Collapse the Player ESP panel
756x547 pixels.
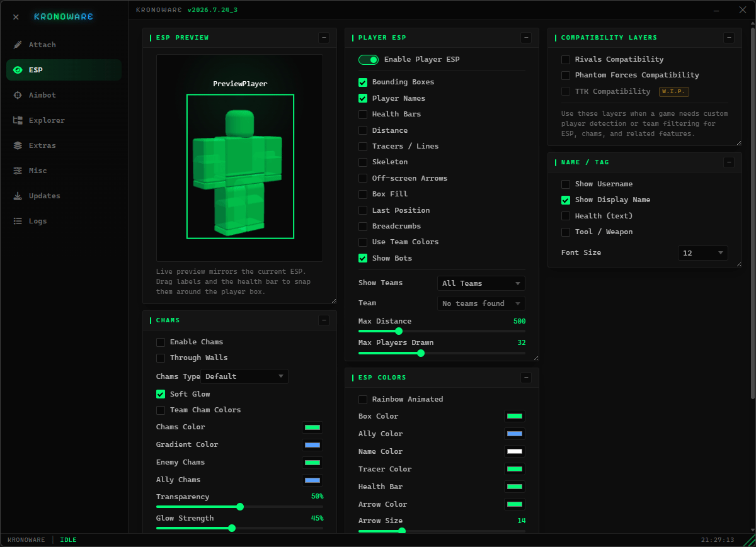pyautogui.click(x=526, y=38)
